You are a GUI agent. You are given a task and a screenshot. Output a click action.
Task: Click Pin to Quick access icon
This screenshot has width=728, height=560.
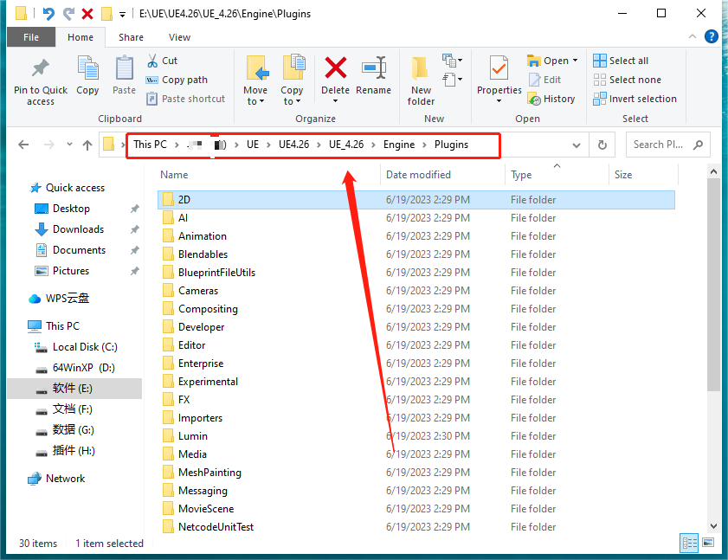pos(41,68)
